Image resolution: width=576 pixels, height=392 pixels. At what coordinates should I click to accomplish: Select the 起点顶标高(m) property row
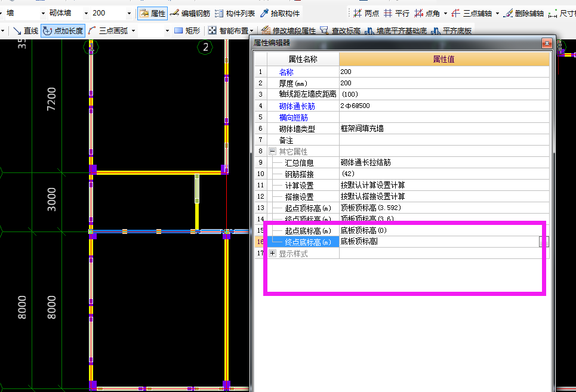(303, 208)
